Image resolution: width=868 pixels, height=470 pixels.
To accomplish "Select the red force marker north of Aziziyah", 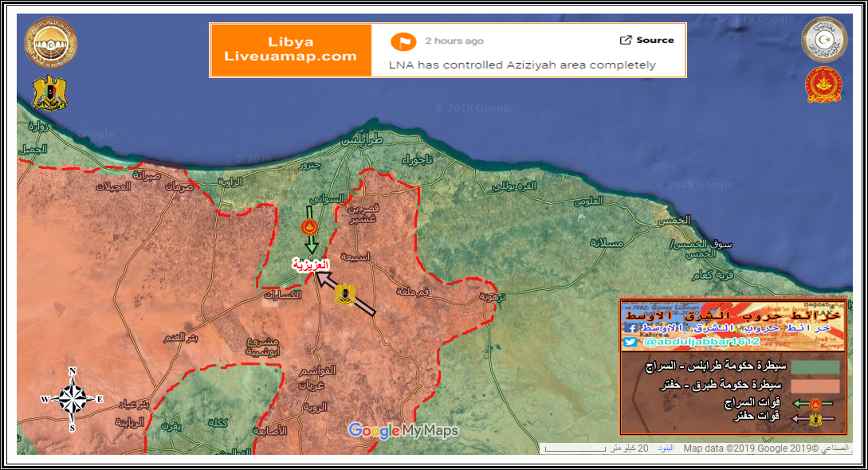I will [309, 227].
